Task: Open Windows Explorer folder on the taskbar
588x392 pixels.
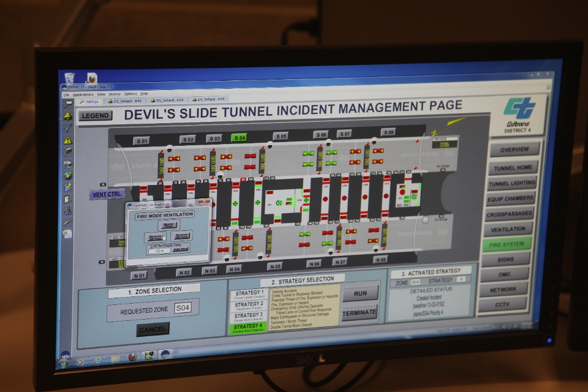Action: 116,359
